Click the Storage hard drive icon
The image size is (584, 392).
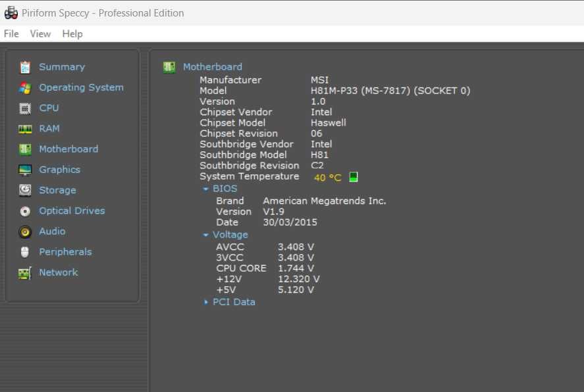[25, 191]
